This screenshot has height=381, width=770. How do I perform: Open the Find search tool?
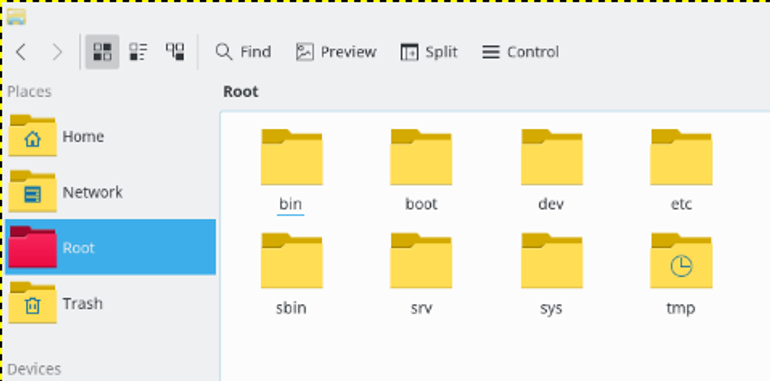pos(243,52)
